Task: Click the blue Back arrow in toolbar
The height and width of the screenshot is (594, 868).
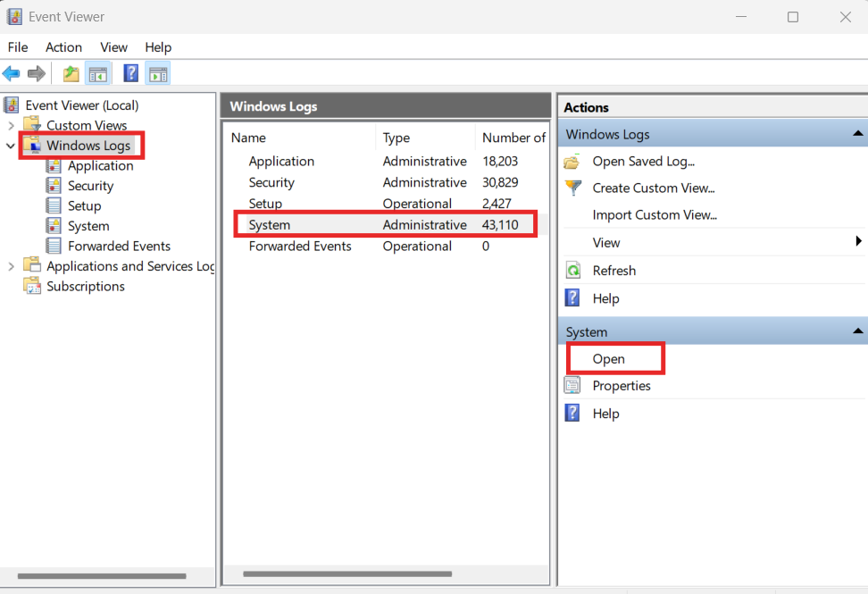Action: [12, 73]
